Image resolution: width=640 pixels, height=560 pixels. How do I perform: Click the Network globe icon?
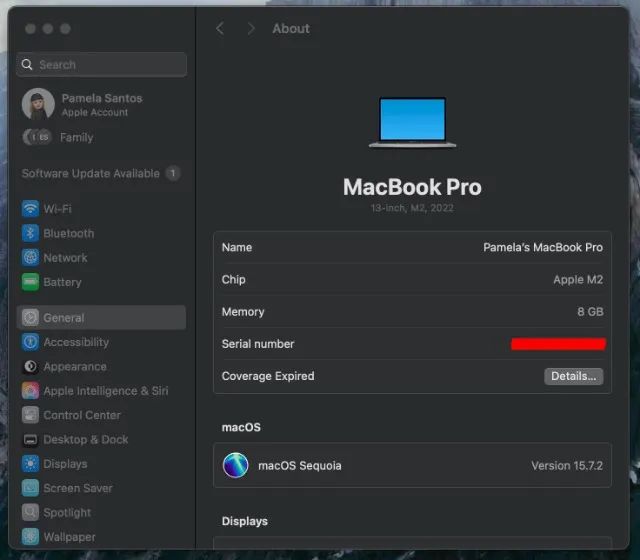point(30,258)
